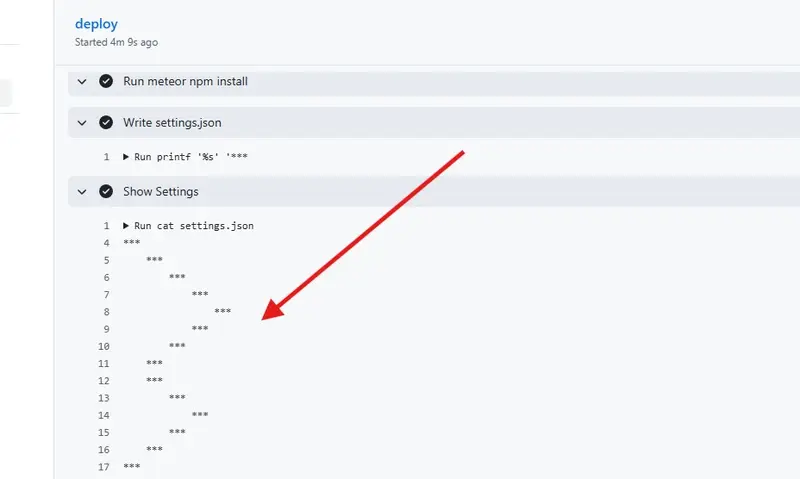Click line number 11 in the log
This screenshot has width=800, height=479.
coord(104,364)
